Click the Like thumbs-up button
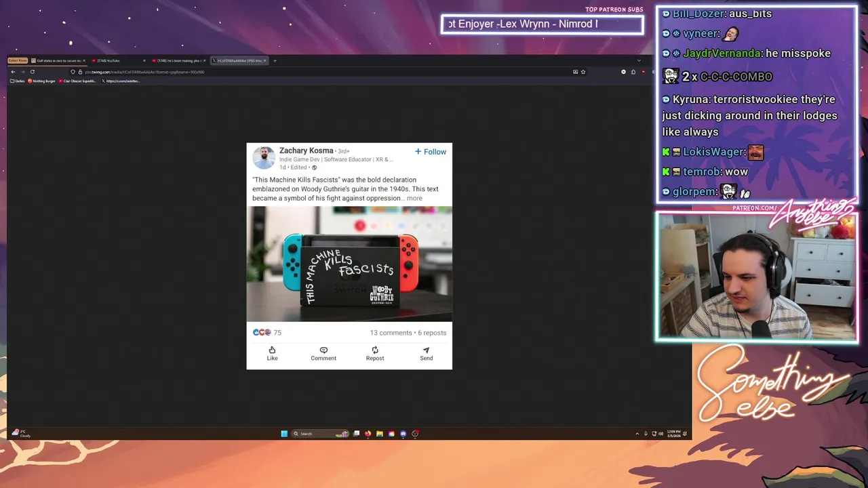868x488 pixels. coord(272,354)
